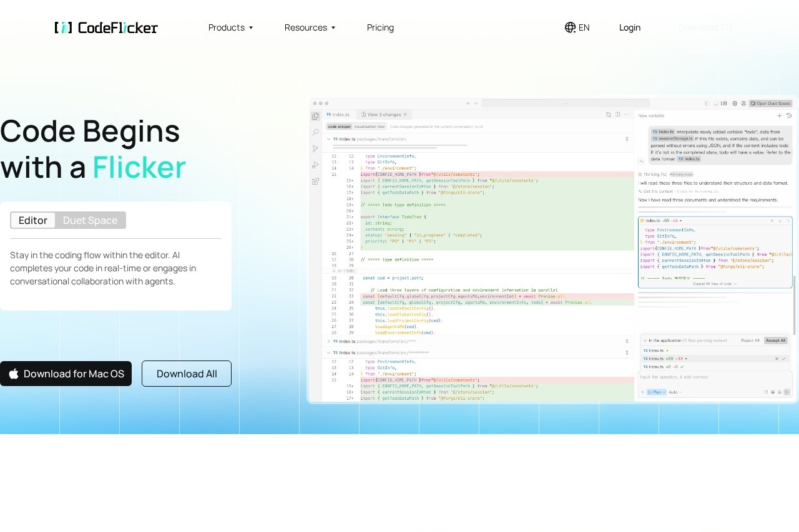Open the Search magnifier in IDE sidebar
This screenshot has width=799, height=532.
pyautogui.click(x=315, y=132)
